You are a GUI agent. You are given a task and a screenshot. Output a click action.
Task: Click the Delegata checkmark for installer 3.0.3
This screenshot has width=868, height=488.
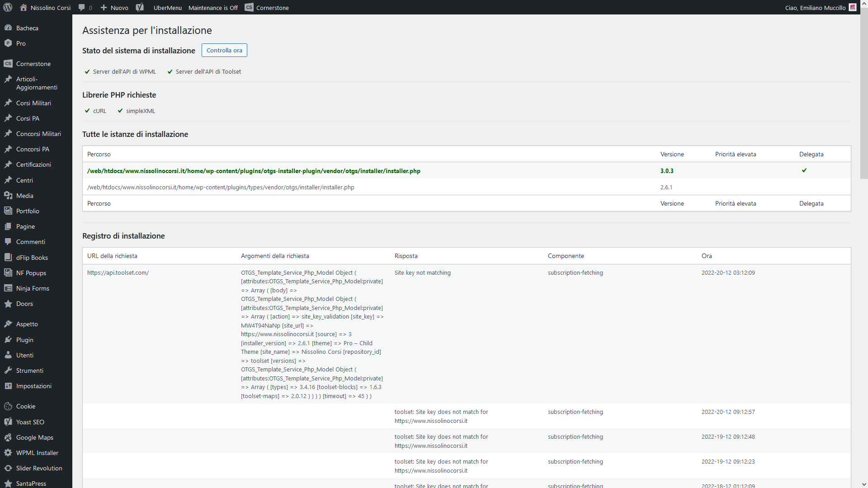804,170
